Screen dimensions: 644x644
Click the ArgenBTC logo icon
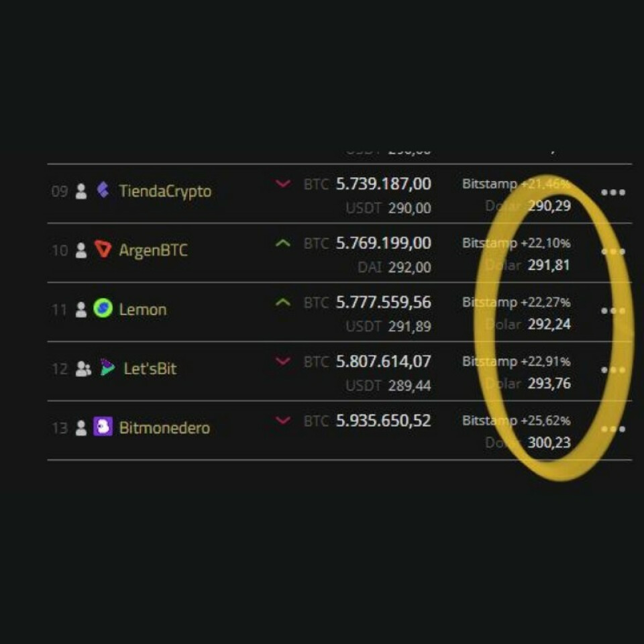103,250
